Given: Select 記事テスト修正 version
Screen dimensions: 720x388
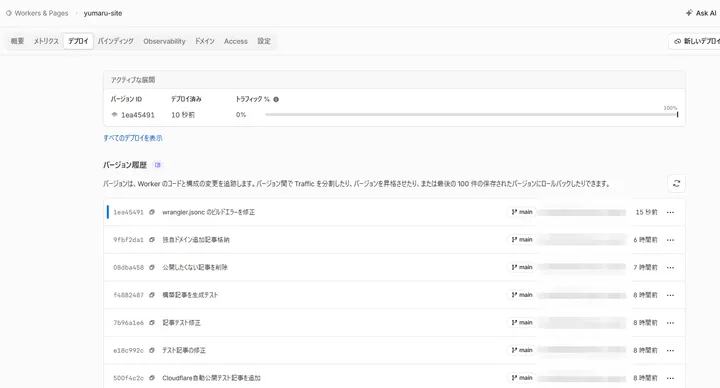Looking at the screenshot, I should pos(181,323).
